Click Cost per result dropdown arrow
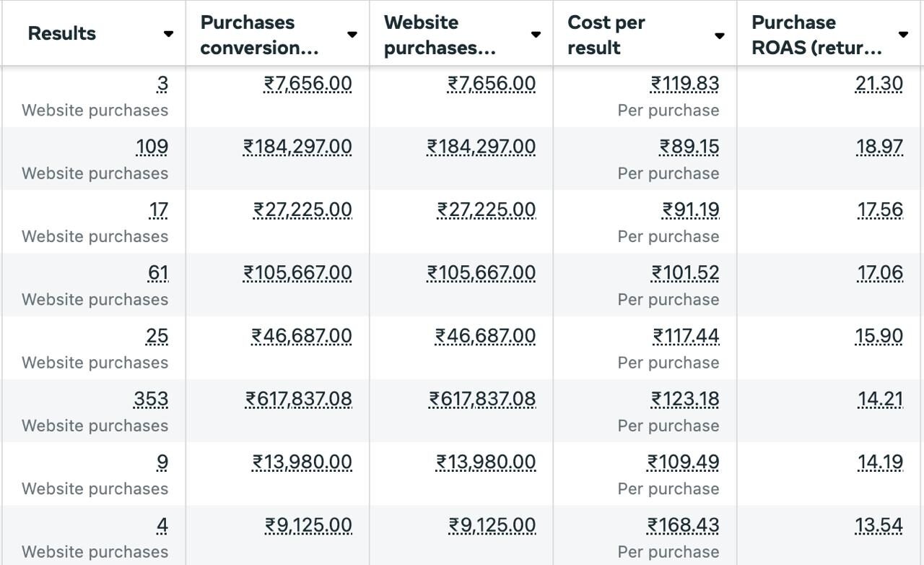 click(x=719, y=35)
